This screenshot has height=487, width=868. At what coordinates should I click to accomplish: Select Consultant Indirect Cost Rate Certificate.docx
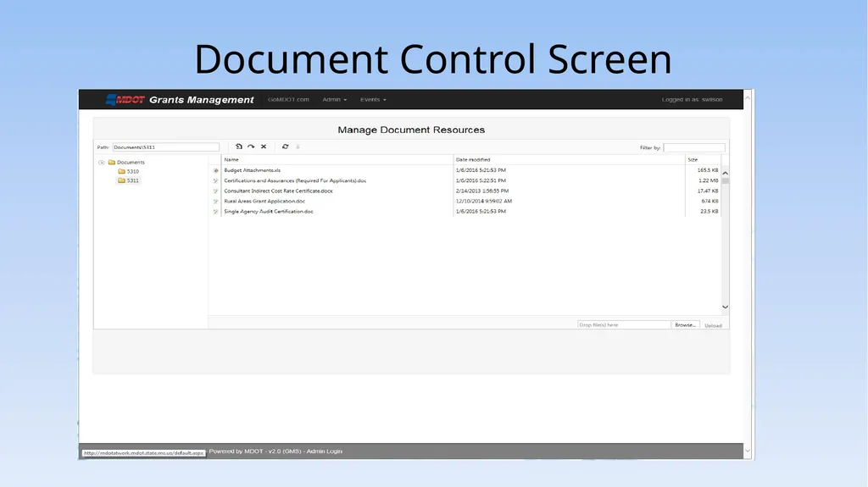pyautogui.click(x=278, y=191)
